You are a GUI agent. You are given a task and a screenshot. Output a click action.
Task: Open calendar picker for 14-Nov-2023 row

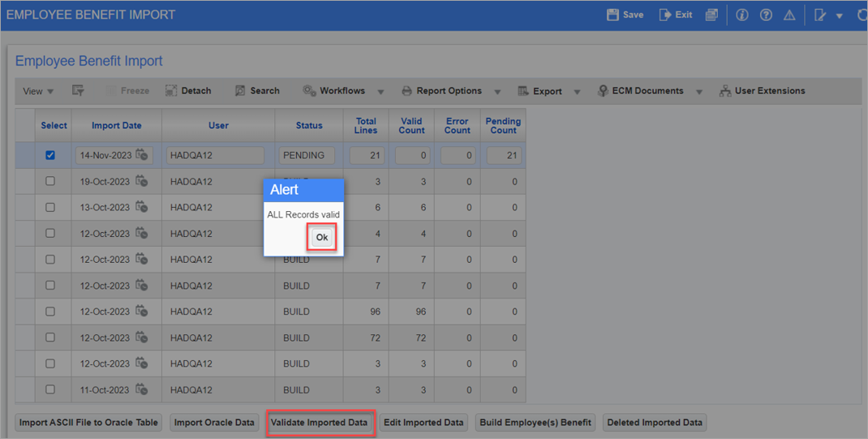(x=142, y=155)
